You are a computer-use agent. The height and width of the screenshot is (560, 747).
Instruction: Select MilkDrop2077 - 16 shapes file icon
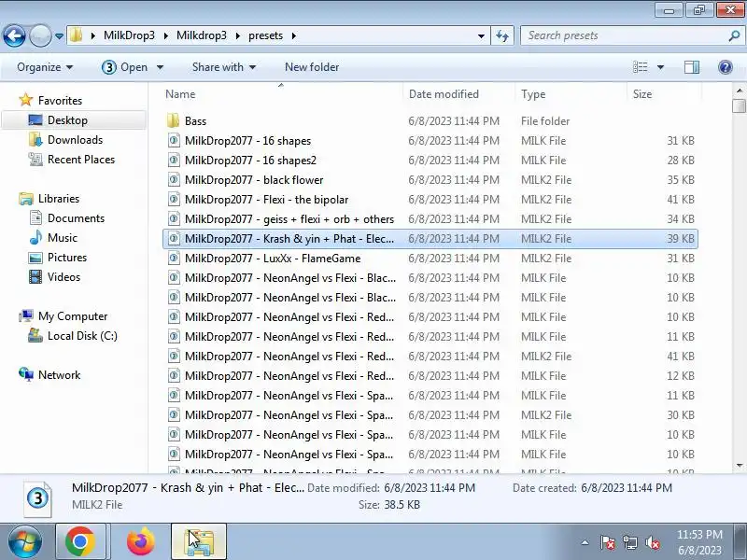[x=174, y=141]
